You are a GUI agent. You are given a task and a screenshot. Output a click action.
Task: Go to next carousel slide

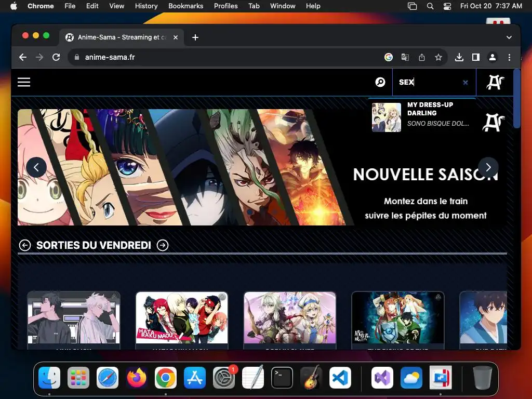pyautogui.click(x=488, y=167)
